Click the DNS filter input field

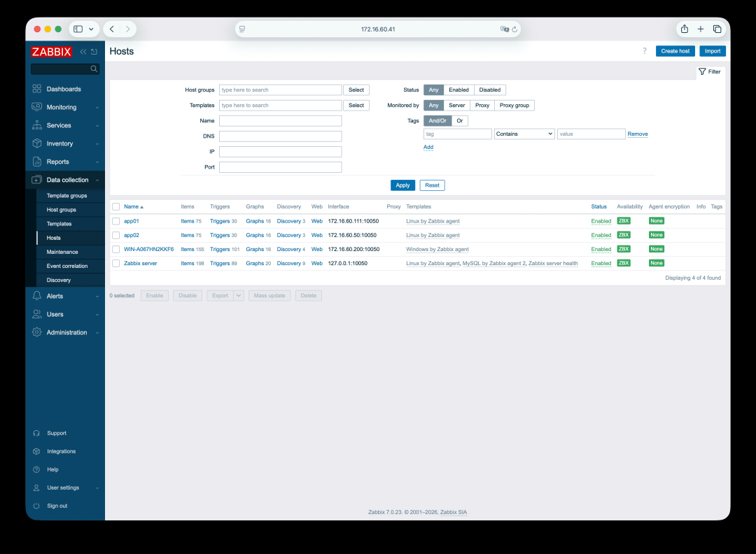280,136
